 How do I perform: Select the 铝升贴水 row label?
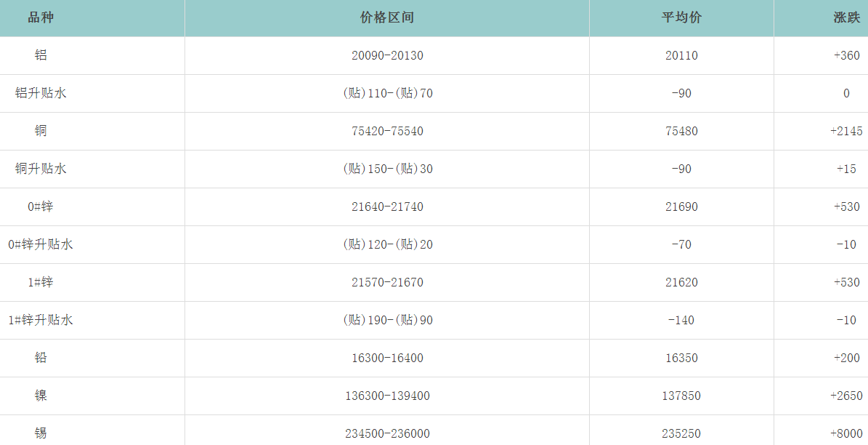tap(41, 93)
